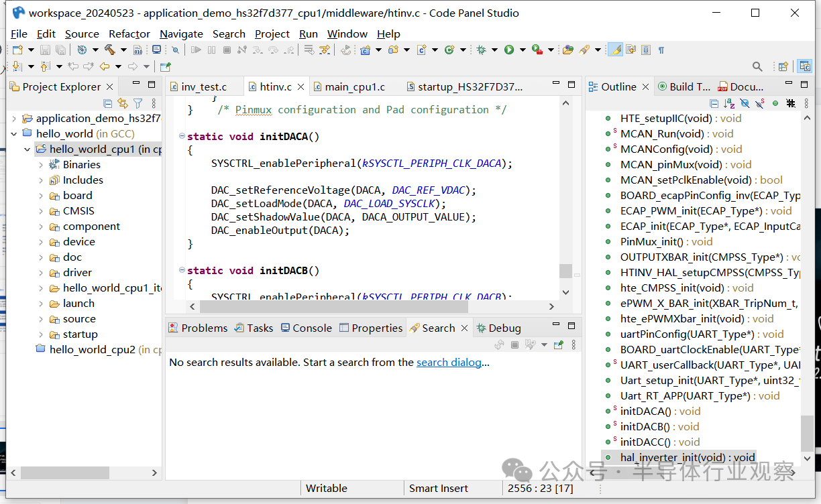The height and width of the screenshot is (504, 821).
Task: Collapse the initDACA function fold marker
Action: tap(182, 136)
